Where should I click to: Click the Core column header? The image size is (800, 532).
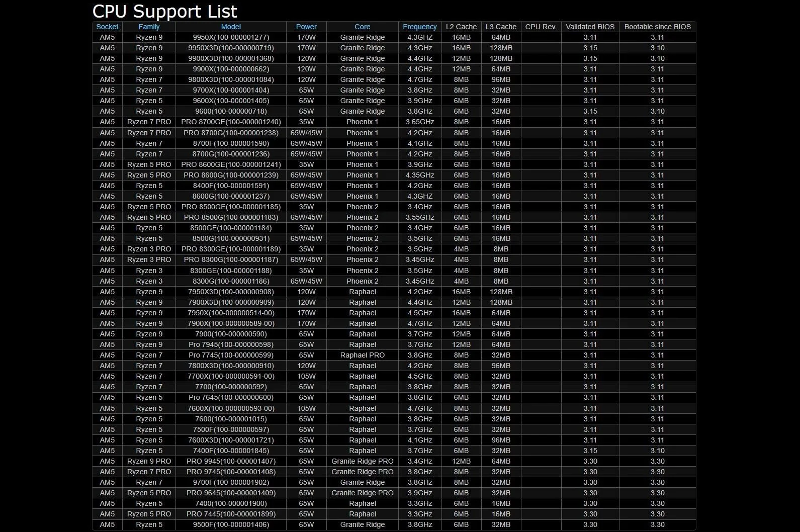coord(362,27)
